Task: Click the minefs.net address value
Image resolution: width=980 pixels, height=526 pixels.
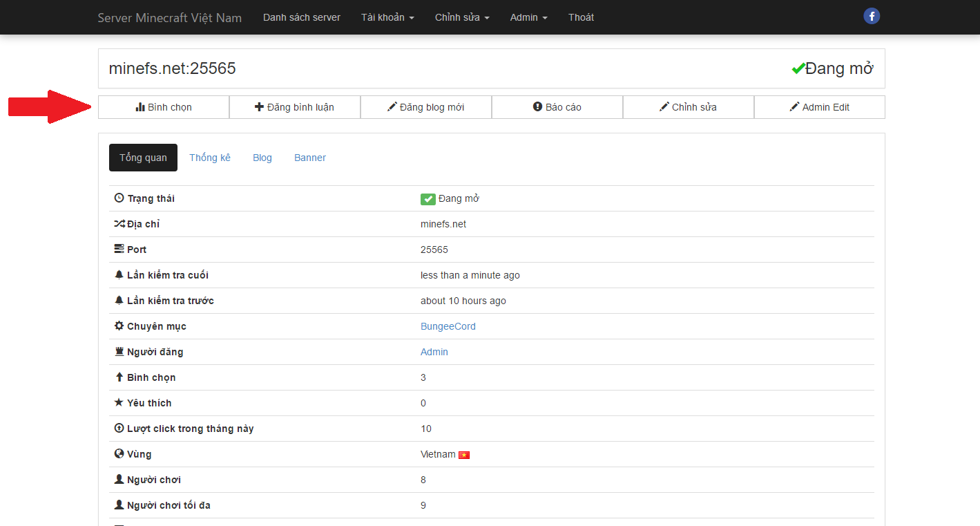Action: coord(443,224)
